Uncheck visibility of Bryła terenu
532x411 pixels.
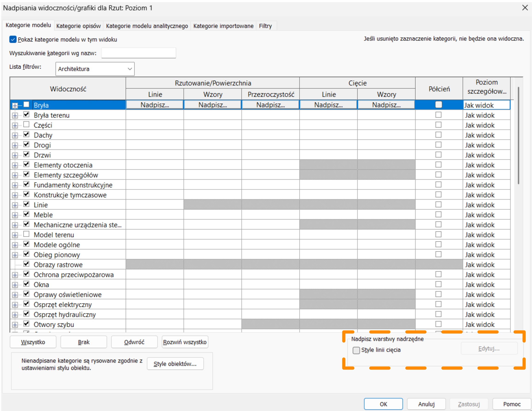point(26,115)
